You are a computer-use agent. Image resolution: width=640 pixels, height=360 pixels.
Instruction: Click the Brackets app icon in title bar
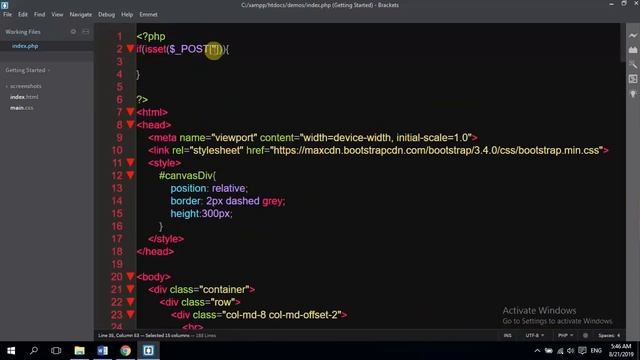[4, 5]
